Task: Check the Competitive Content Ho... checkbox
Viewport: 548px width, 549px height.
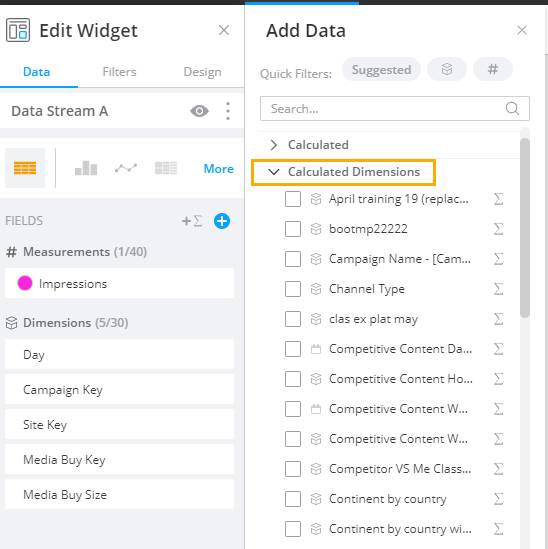Action: [x=293, y=379]
